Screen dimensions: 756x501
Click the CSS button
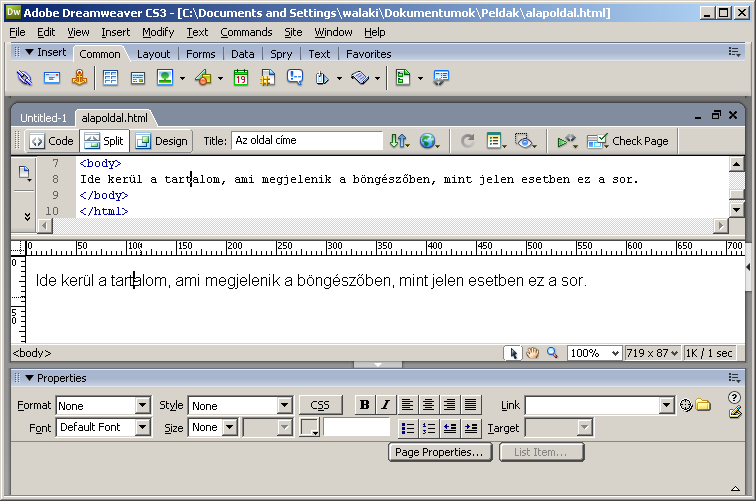[x=320, y=405]
